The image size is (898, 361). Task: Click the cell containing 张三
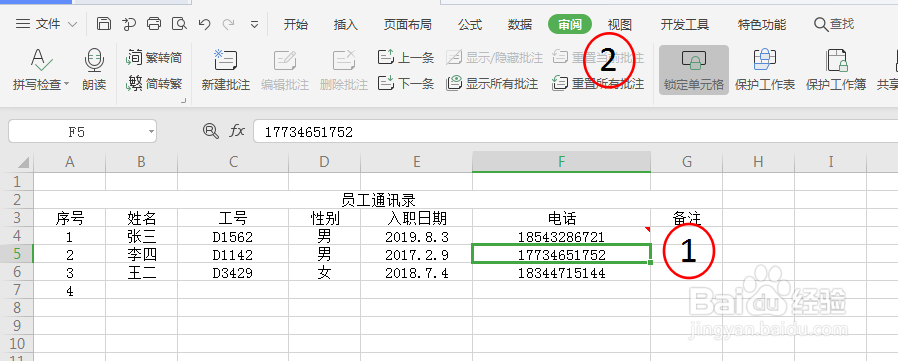tap(141, 236)
